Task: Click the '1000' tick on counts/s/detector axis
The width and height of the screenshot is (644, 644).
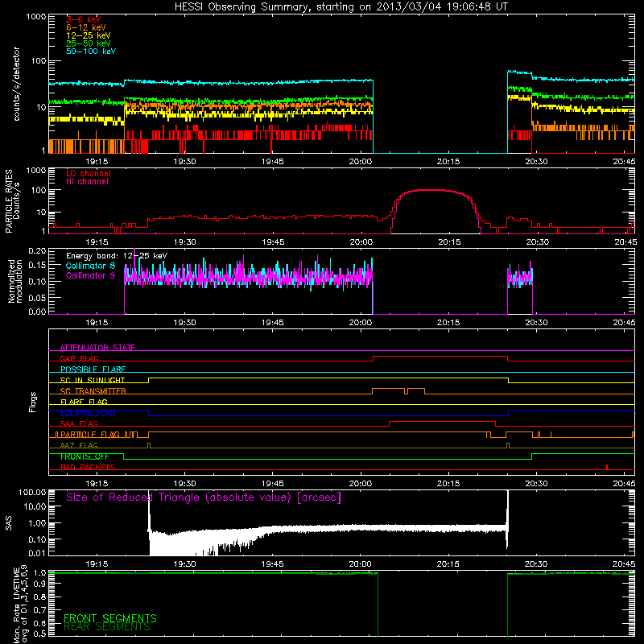Action: 35,17
